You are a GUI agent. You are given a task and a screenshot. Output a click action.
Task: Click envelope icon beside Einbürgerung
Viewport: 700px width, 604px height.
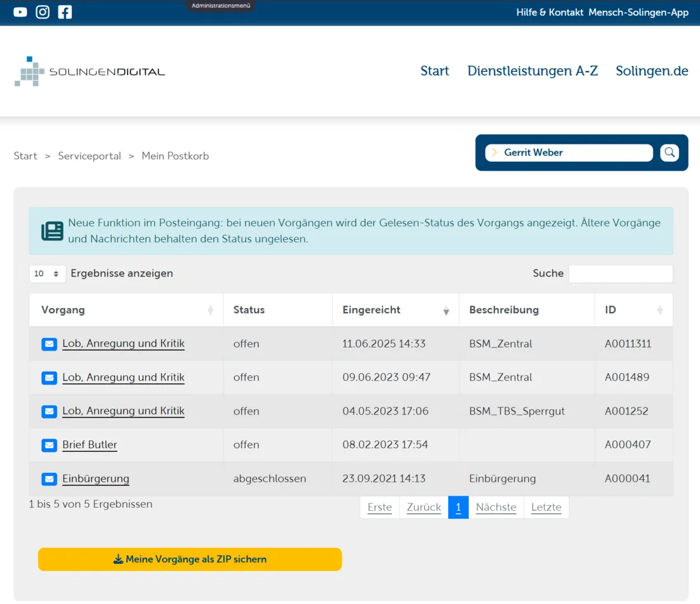click(x=49, y=479)
